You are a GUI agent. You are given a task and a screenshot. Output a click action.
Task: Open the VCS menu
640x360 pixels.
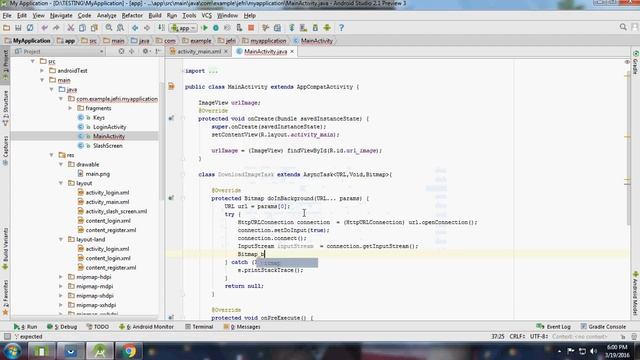tap(207, 16)
